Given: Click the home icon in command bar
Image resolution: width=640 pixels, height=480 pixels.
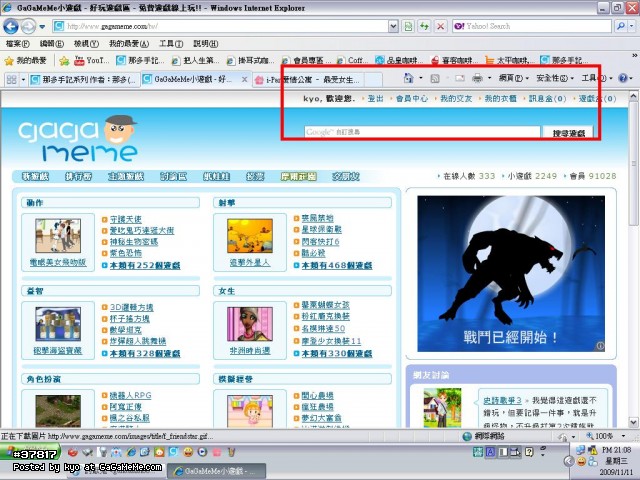Looking at the screenshot, I should click(x=408, y=78).
